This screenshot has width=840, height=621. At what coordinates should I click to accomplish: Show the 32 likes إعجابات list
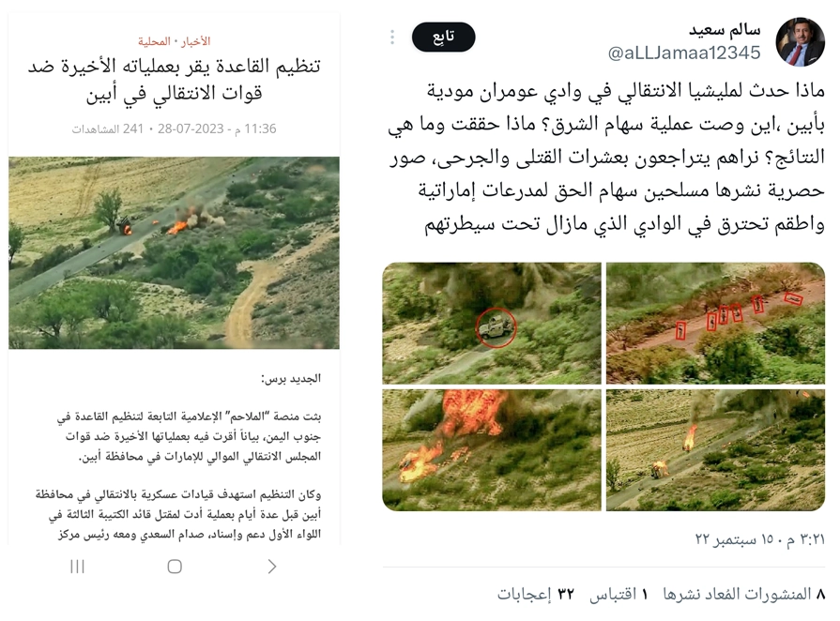(536, 594)
